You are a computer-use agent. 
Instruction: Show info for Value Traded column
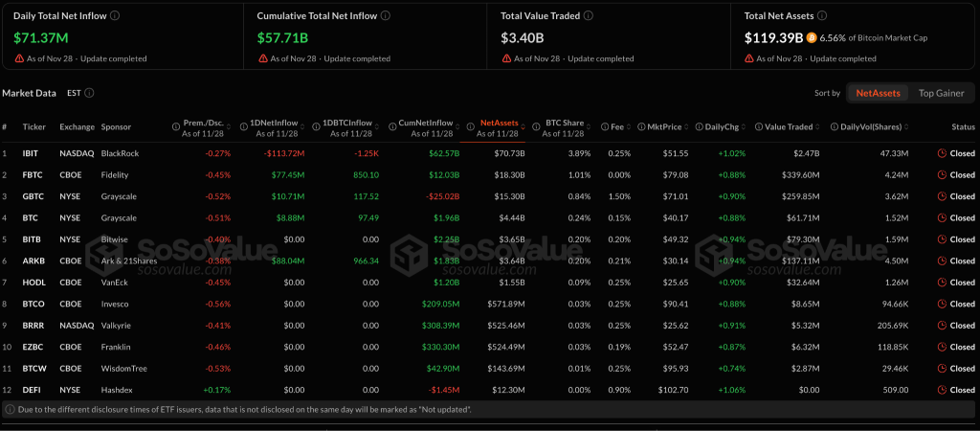coord(759,127)
